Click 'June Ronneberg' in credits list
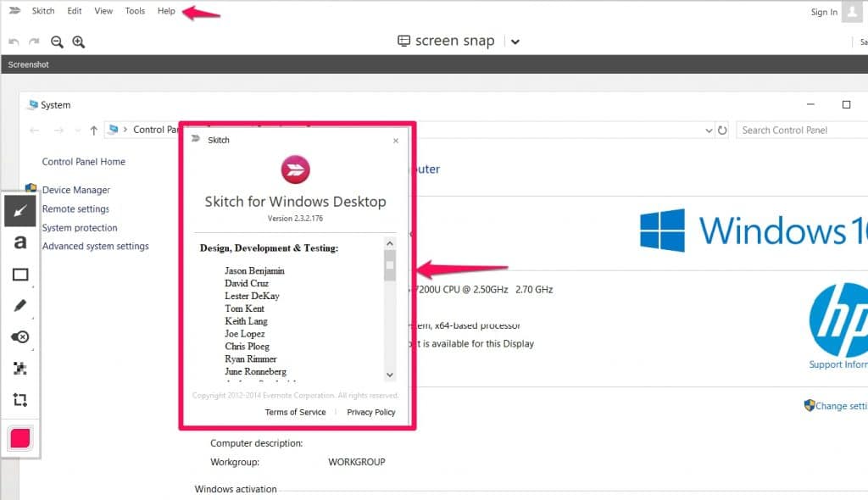 click(256, 371)
